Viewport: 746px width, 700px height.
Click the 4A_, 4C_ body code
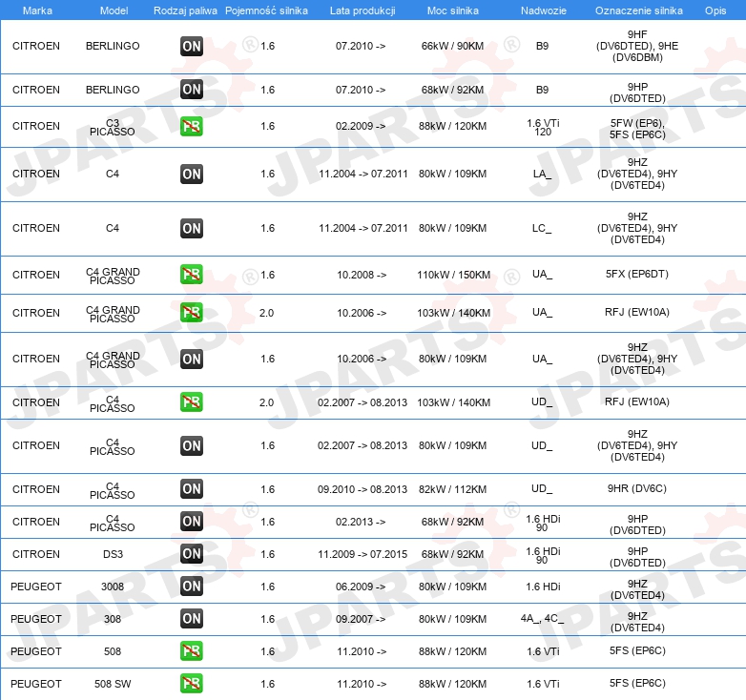pyautogui.click(x=543, y=618)
